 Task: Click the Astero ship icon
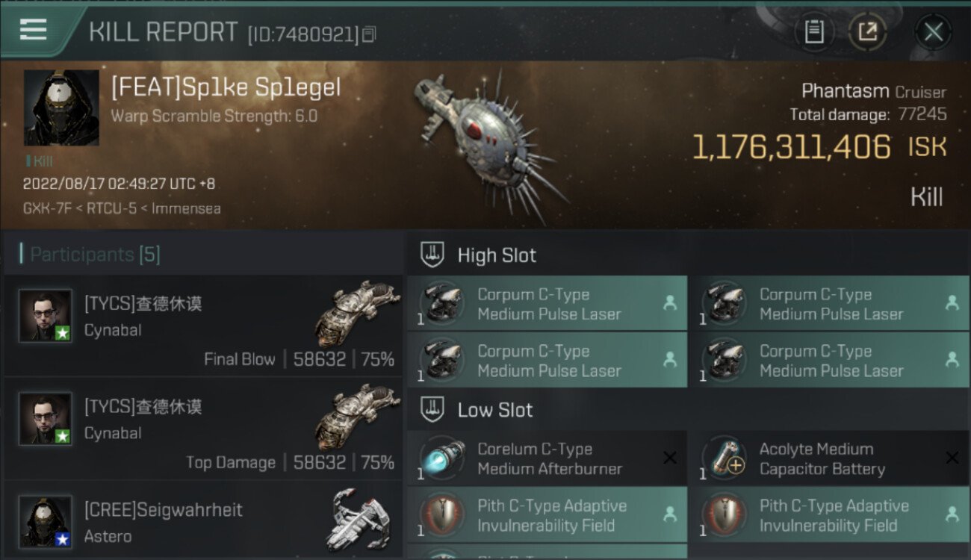pos(361,520)
